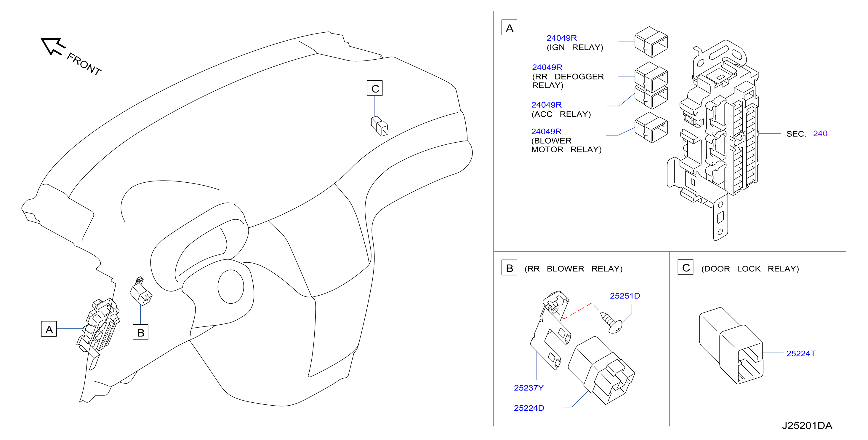The height and width of the screenshot is (440, 868).
Task: Click the A label in detail panel
Action: tap(509, 28)
